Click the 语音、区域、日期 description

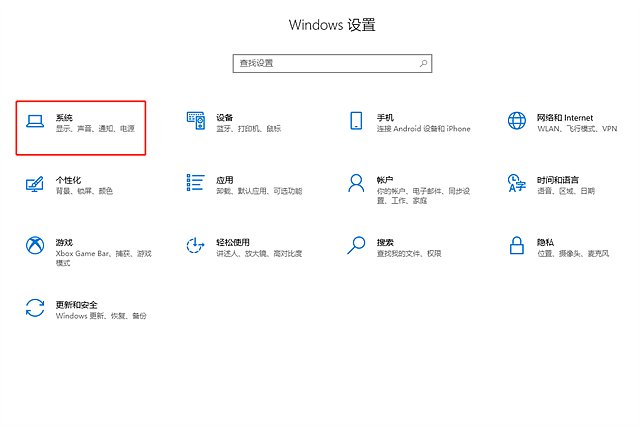coord(566,191)
